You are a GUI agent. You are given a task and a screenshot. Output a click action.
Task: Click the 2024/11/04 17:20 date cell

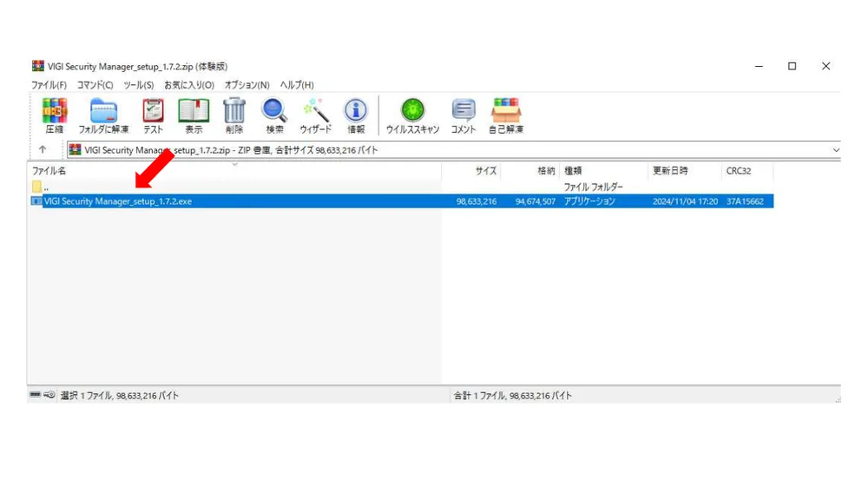coord(685,201)
